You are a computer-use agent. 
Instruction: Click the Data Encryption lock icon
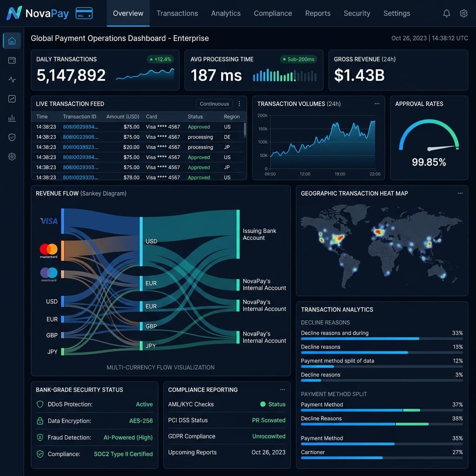(x=40, y=421)
